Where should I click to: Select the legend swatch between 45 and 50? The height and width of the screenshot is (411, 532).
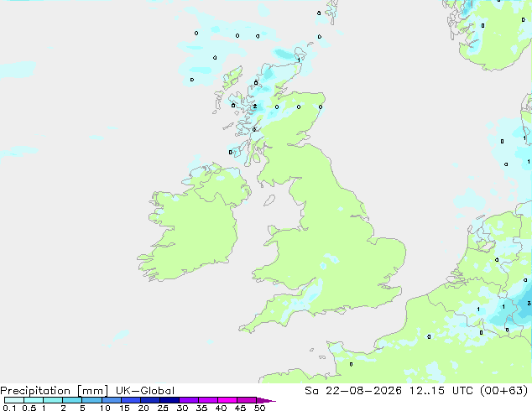pos(247,400)
